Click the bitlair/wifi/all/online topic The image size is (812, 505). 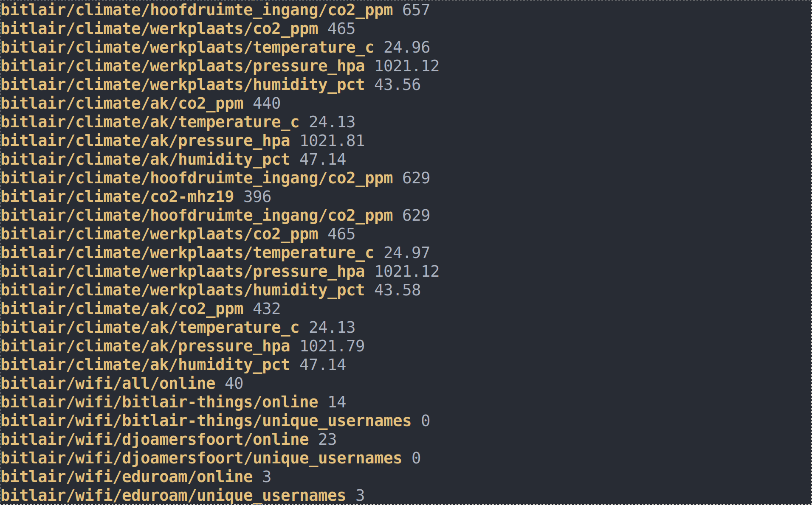108,384
